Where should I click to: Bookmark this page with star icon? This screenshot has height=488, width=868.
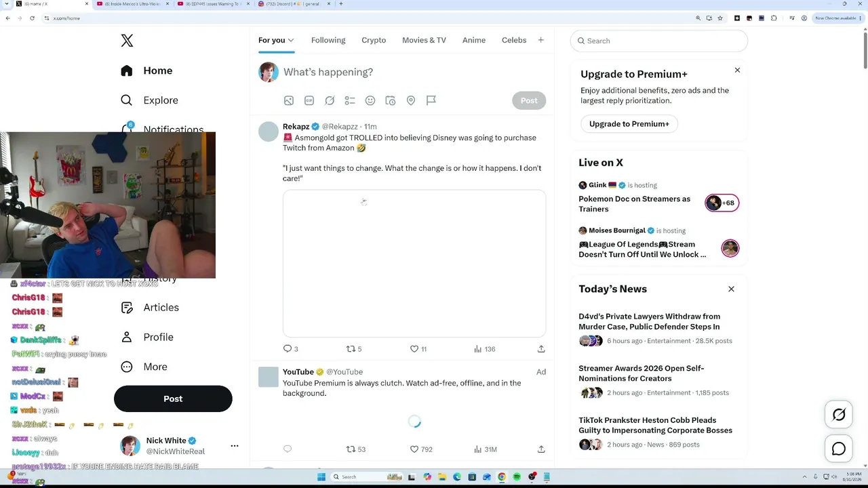[x=720, y=18]
